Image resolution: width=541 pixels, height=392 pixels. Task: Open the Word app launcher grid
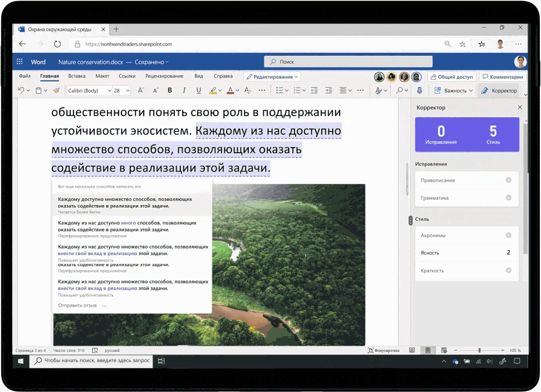click(20, 62)
